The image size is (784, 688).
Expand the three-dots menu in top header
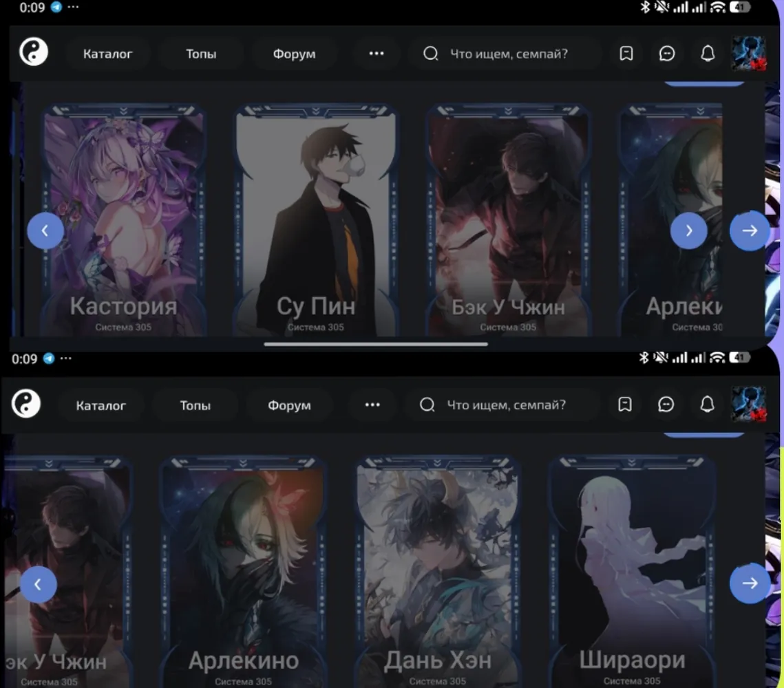[x=377, y=54]
